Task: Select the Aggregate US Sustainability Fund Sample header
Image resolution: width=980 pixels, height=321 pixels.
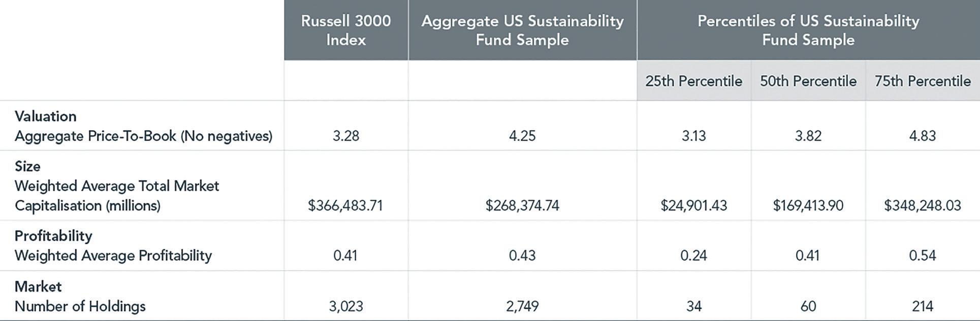Action: [522, 30]
